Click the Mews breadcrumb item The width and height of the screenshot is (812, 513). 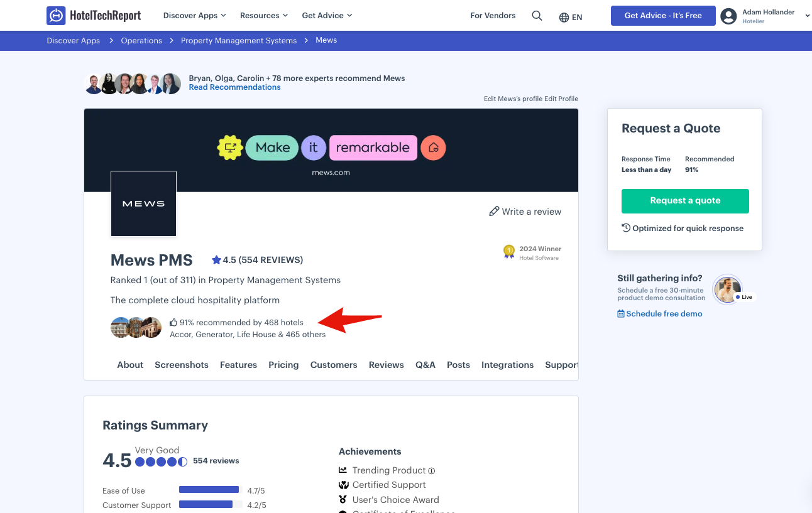(x=326, y=40)
